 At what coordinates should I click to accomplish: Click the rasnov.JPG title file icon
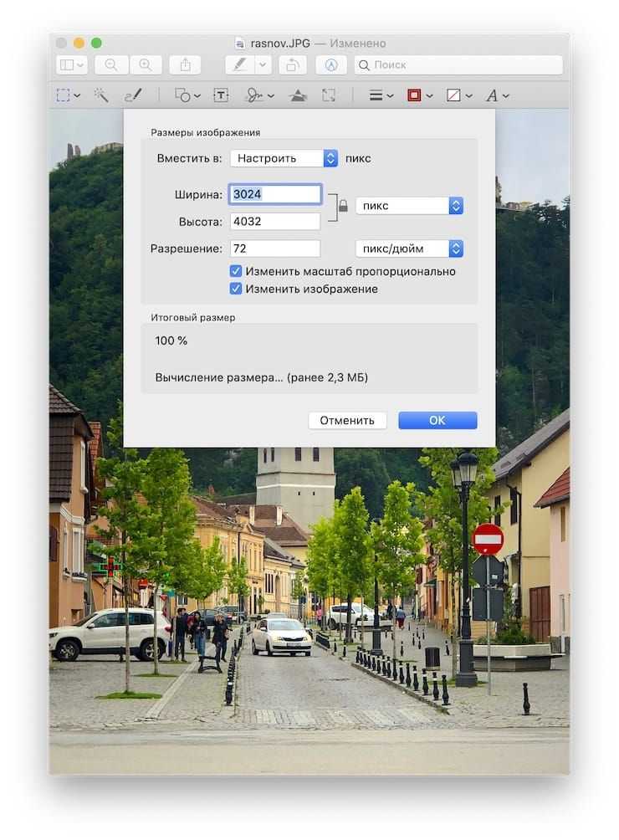(239, 44)
